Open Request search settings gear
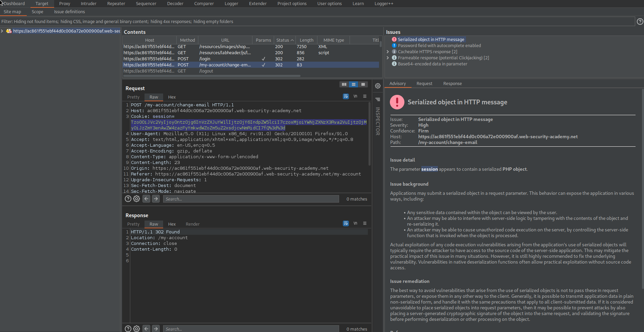 point(136,199)
